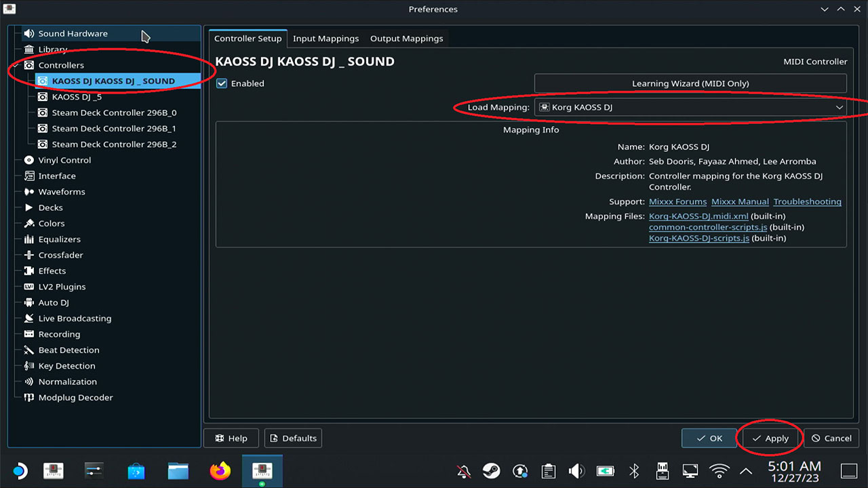Click the Bluetooth tray icon
868x488 pixels.
click(634, 471)
